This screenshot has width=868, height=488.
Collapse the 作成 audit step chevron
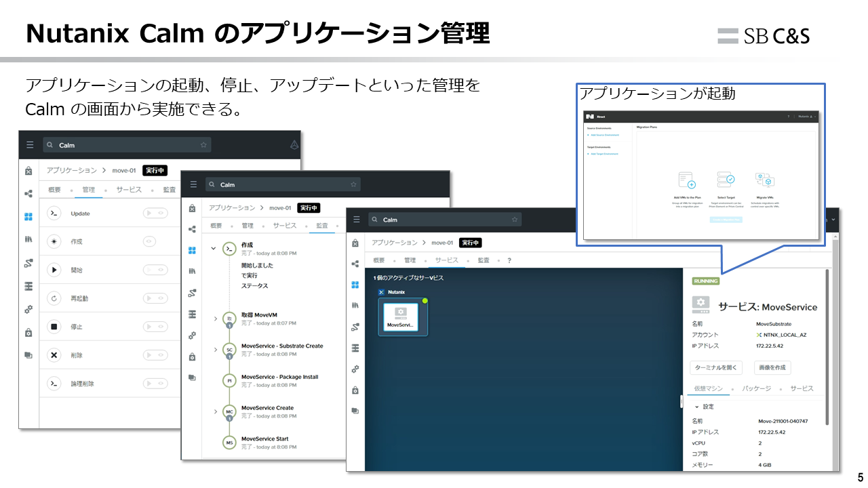click(x=214, y=249)
